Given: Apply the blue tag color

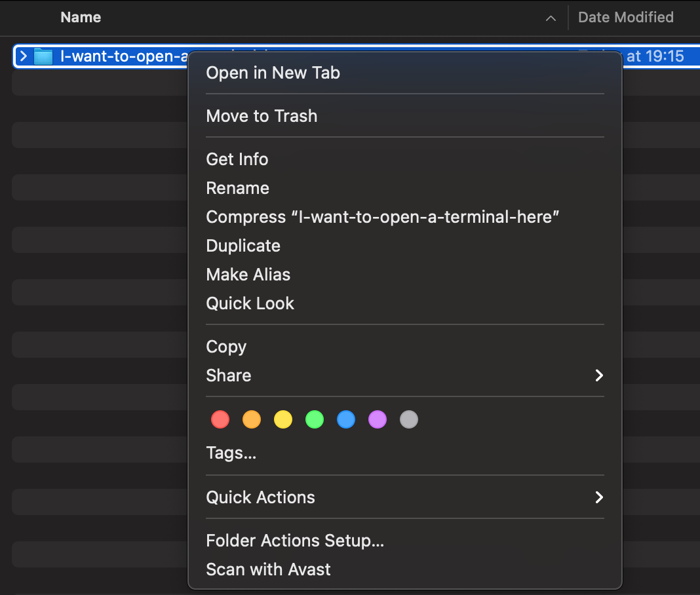Looking at the screenshot, I should tap(346, 419).
